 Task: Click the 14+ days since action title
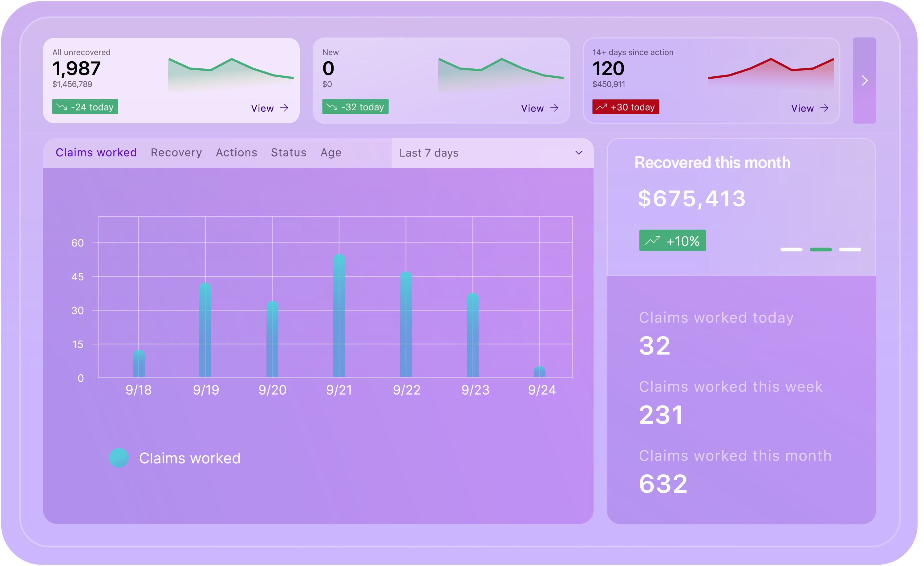(x=633, y=52)
